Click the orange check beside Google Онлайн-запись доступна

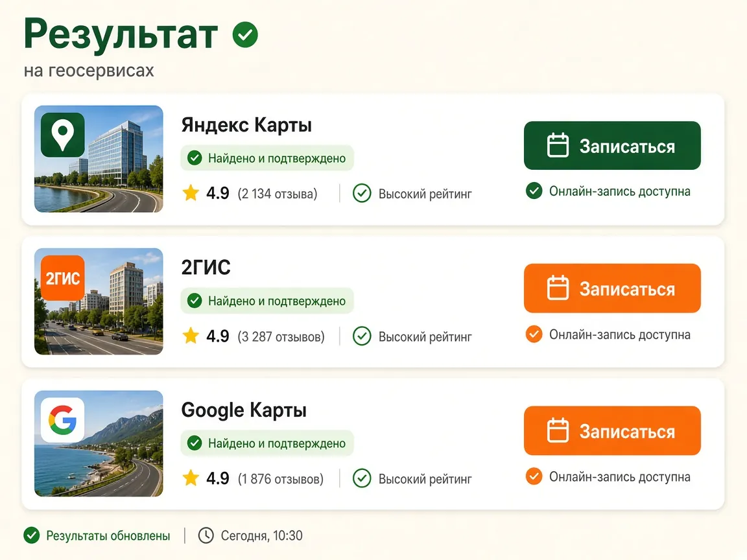[534, 476]
